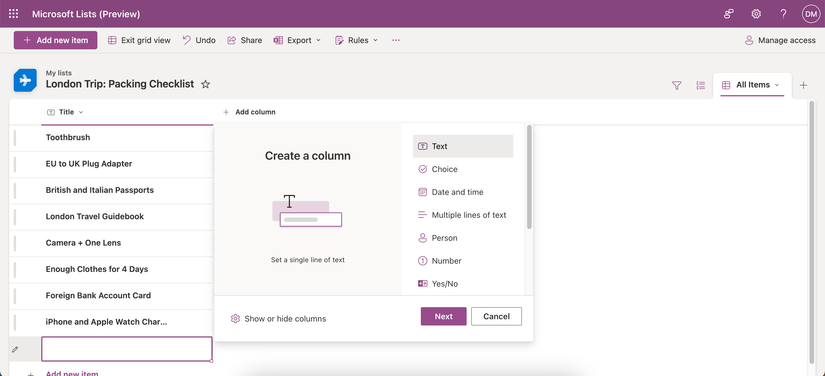Click the airplane list icon
The image size is (825, 376).
click(25, 80)
